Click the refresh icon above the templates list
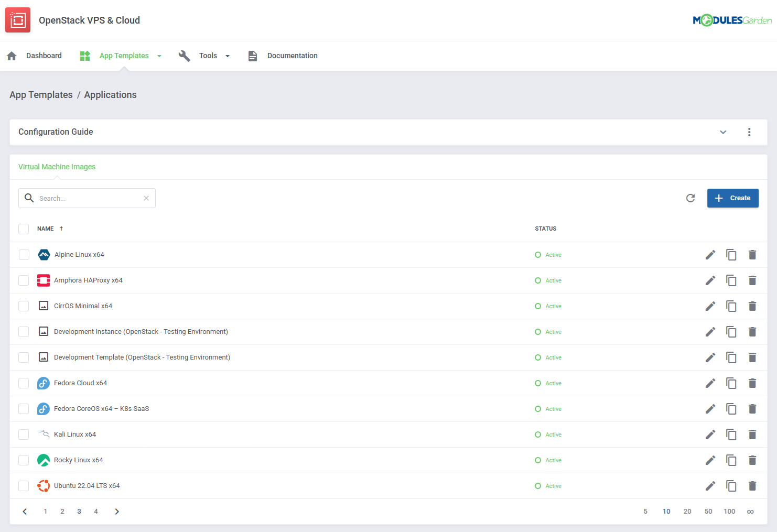777x532 pixels. (690, 198)
